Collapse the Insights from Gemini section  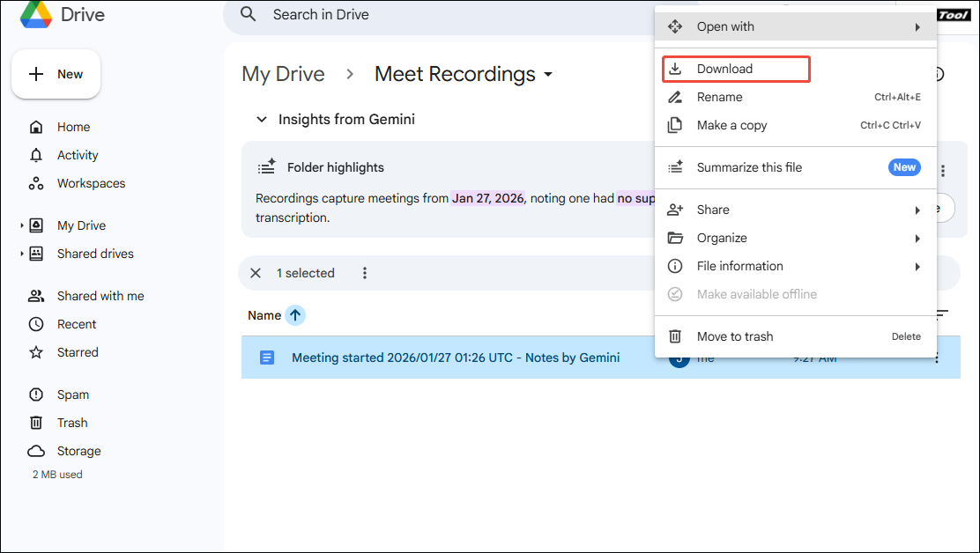pyautogui.click(x=262, y=119)
